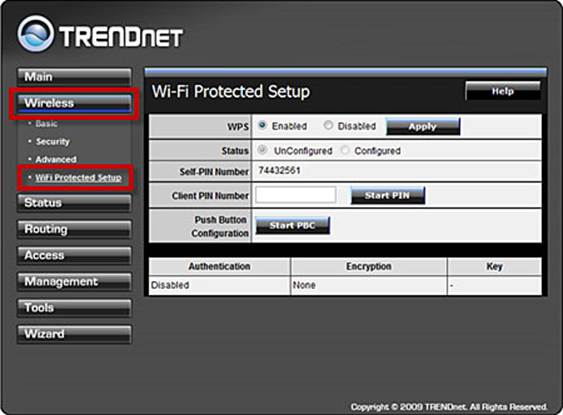Click the Client PIN Number input field

point(296,195)
